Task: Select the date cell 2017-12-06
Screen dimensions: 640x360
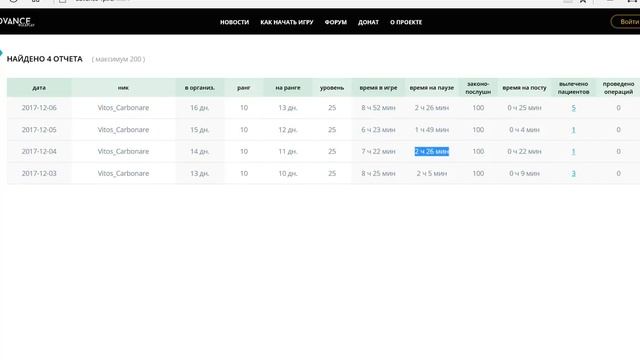Action: click(39, 108)
